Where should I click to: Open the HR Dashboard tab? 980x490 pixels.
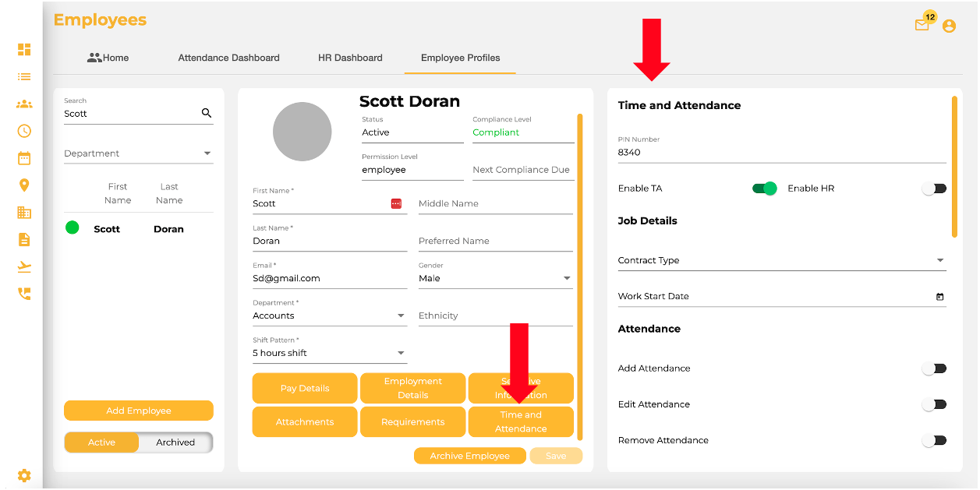pyautogui.click(x=349, y=57)
